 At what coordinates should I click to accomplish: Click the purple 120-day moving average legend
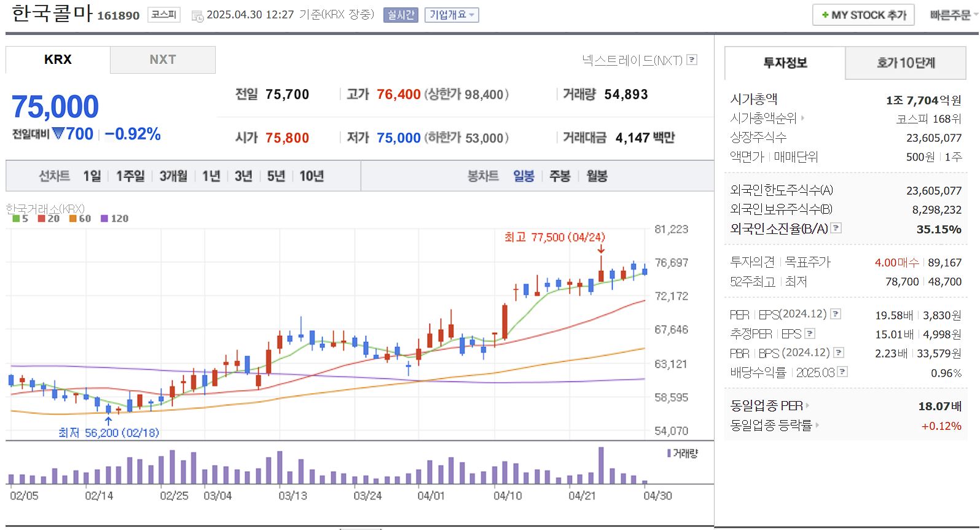tap(114, 219)
